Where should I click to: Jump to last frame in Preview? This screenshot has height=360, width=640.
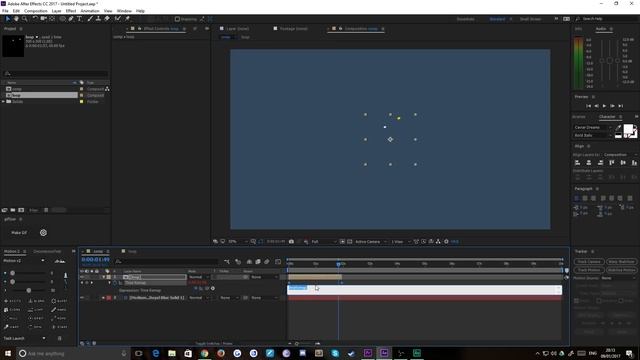[620, 106]
